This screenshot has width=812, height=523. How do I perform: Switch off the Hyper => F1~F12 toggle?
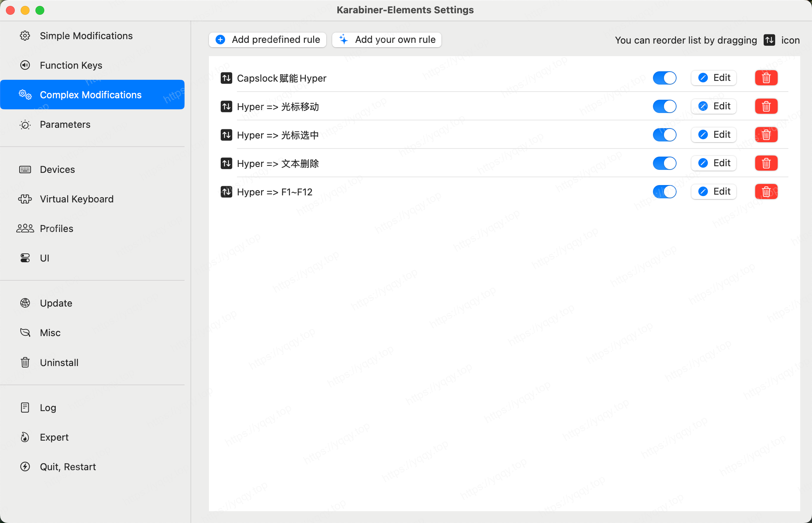click(664, 192)
